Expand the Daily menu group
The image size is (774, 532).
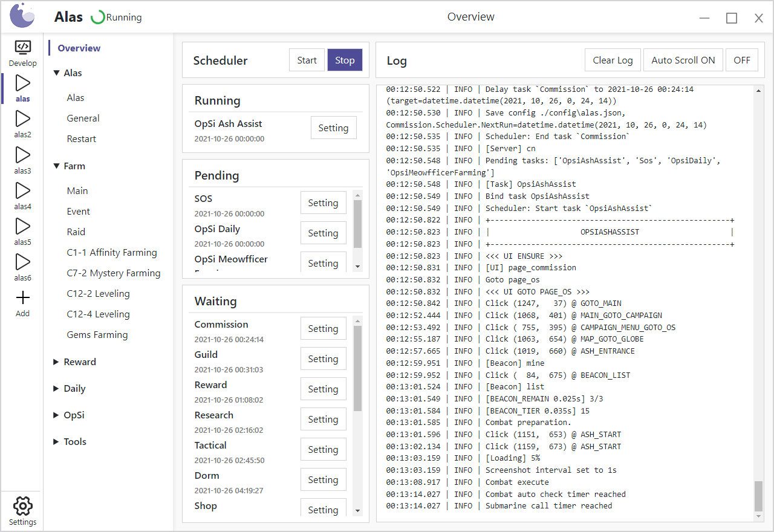[74, 389]
